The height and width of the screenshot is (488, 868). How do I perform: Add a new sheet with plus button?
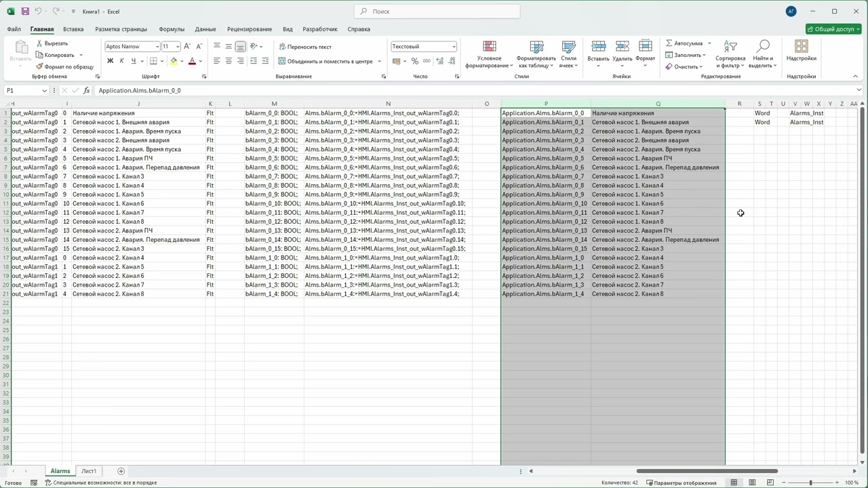(x=121, y=471)
